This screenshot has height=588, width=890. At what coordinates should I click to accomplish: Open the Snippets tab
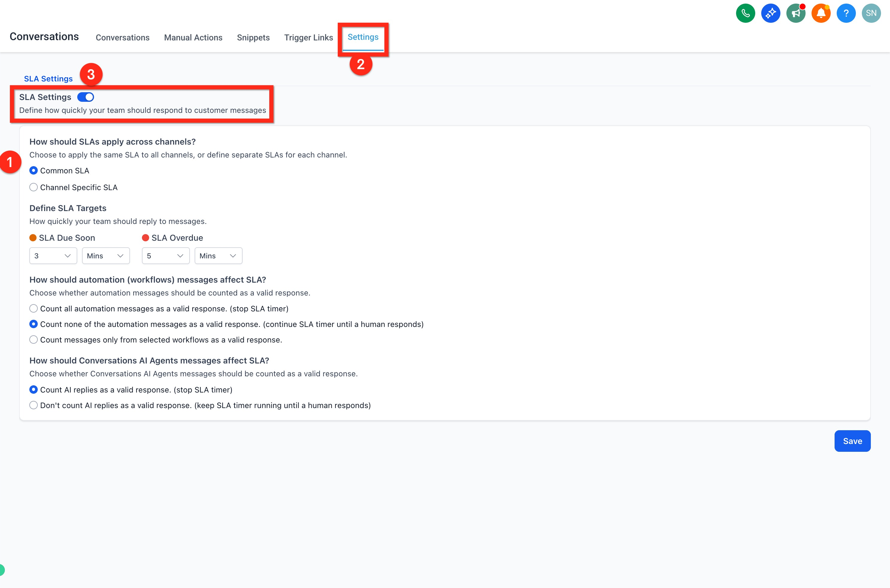(x=253, y=37)
